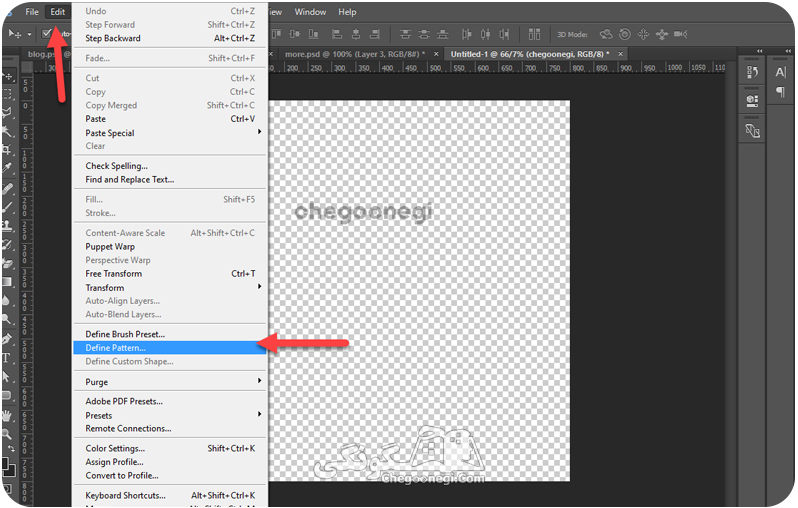798x508 pixels.
Task: Click the auto-align distribute spacing icon
Action: pos(534,34)
